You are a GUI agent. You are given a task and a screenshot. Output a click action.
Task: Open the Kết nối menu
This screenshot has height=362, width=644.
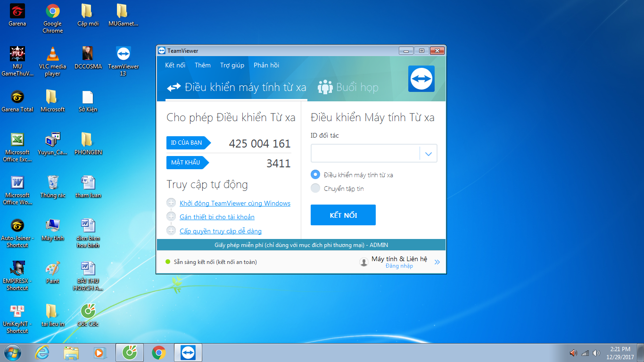175,65
